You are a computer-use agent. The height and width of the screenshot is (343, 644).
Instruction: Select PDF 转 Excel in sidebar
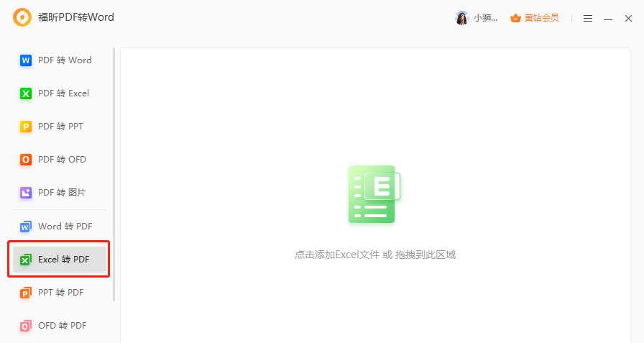coord(60,93)
